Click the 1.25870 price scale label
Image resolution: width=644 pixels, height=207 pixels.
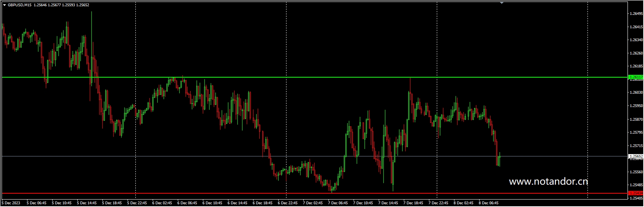pyautogui.click(x=636, y=119)
